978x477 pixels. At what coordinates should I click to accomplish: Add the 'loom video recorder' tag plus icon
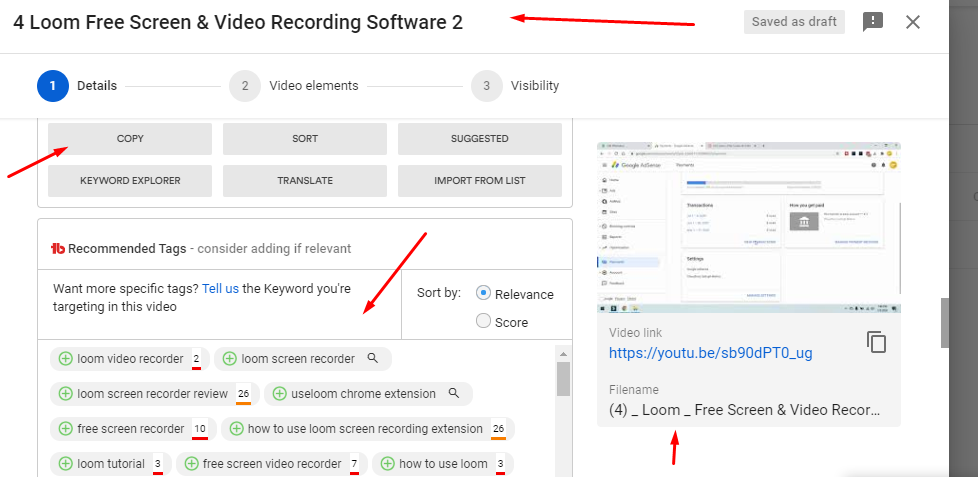[65, 359]
